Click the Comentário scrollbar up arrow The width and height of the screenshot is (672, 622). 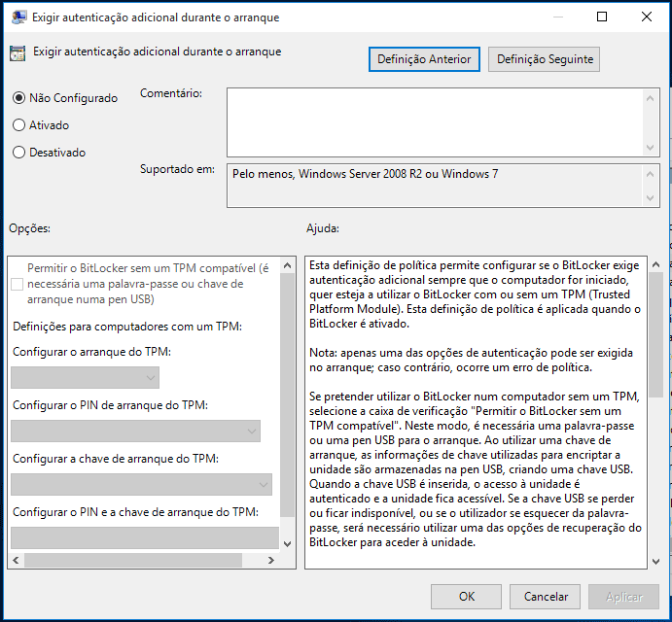coord(651,98)
